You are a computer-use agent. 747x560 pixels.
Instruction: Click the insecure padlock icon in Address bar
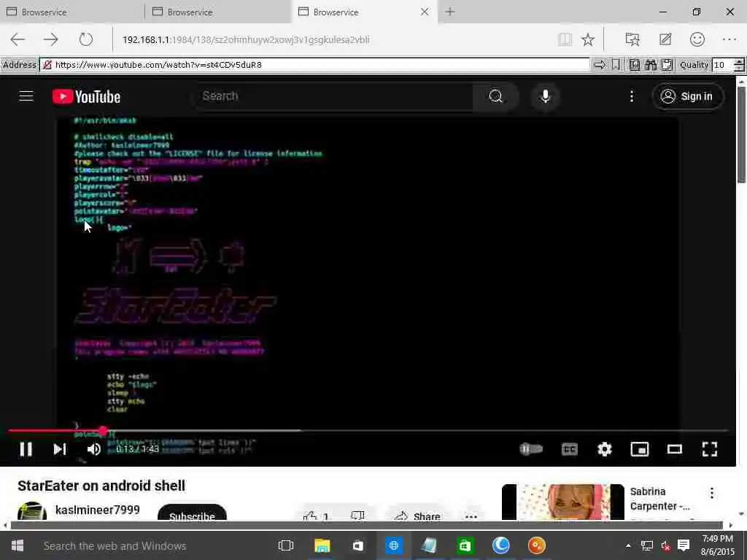point(47,65)
